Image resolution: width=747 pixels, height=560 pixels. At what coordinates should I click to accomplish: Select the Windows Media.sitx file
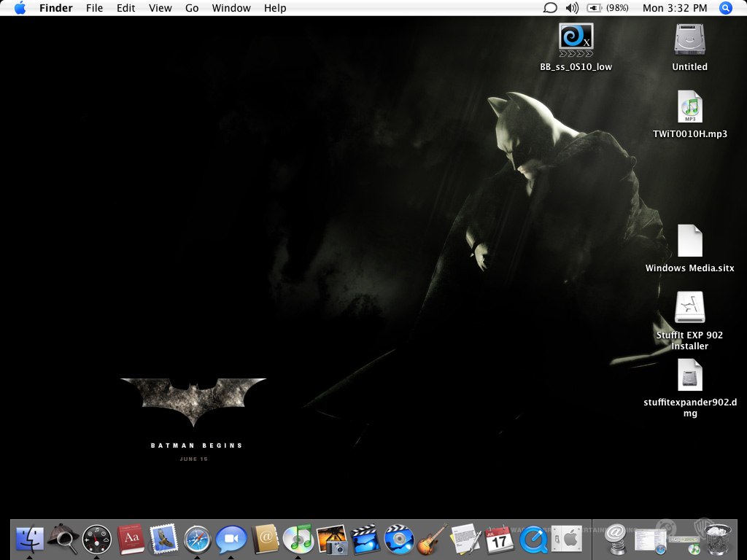[x=690, y=249]
